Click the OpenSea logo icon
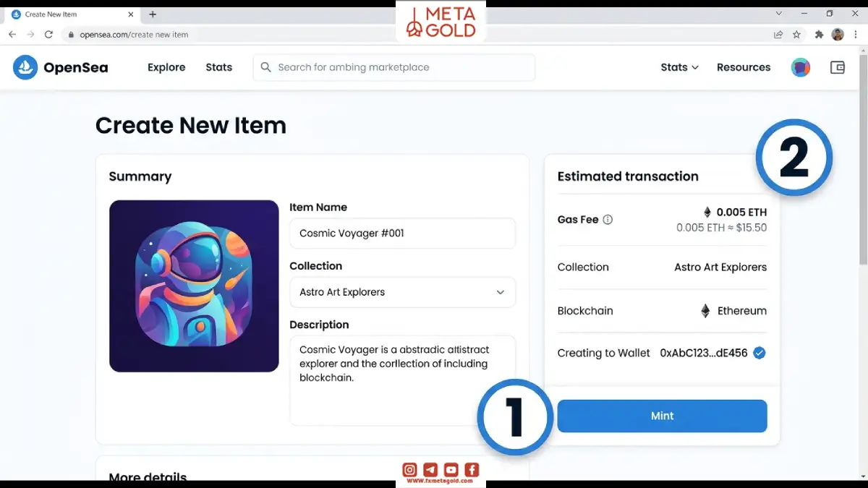The height and width of the screenshot is (488, 868). pos(25,67)
